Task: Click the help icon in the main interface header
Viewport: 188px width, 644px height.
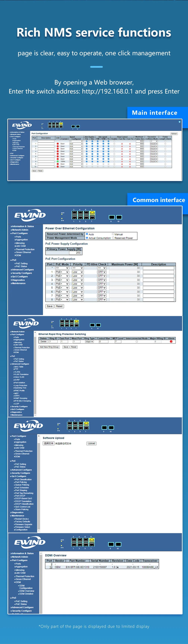Action: 180,122
